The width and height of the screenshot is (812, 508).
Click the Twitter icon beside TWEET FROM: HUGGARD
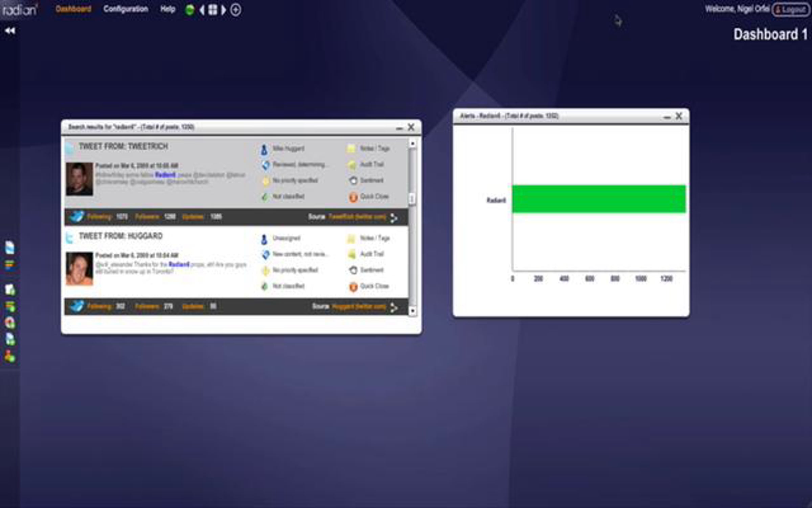(70, 238)
